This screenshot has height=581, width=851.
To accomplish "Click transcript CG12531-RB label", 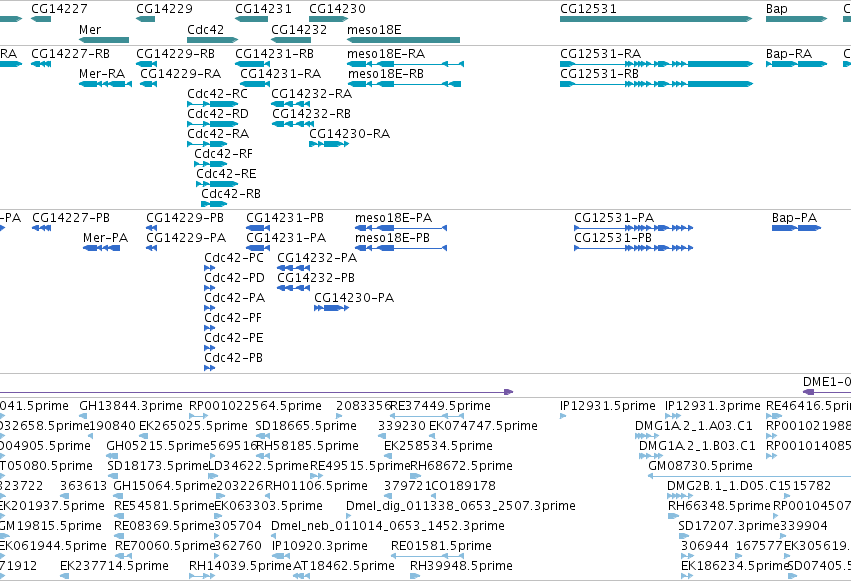I will (x=599, y=74).
